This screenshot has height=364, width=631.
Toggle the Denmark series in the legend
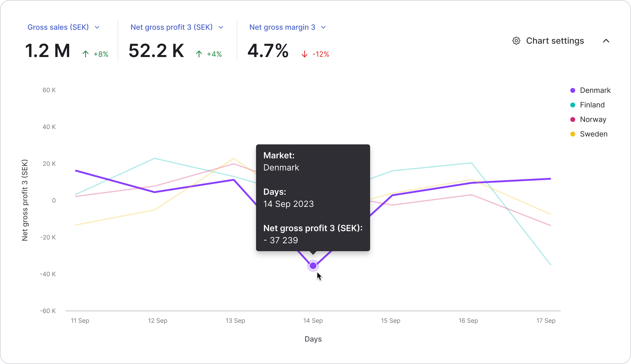(595, 90)
